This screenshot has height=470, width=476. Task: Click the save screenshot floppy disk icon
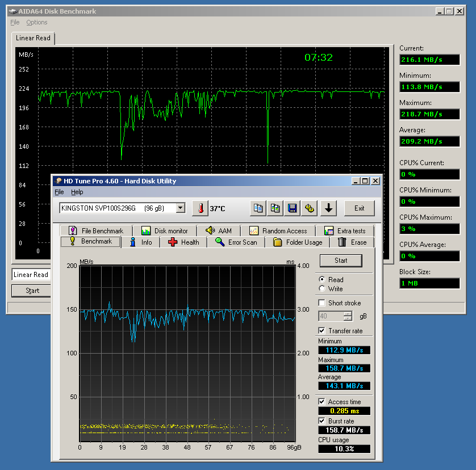pyautogui.click(x=292, y=208)
